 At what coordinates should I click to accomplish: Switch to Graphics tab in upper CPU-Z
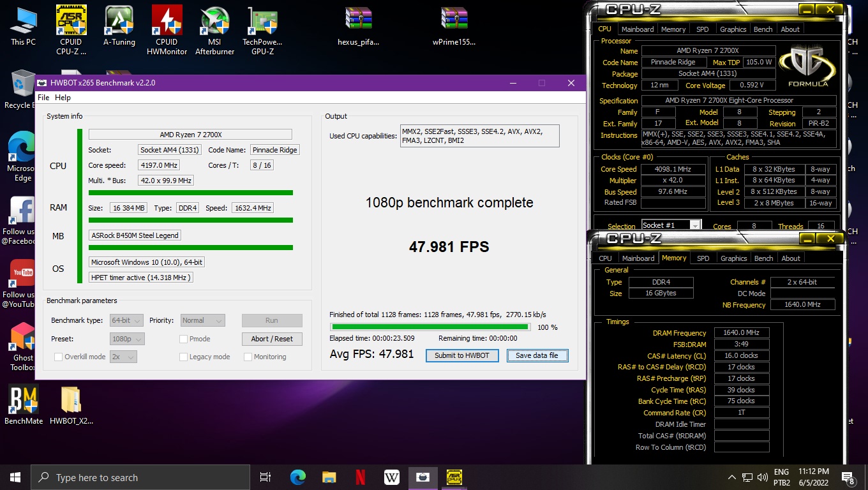(733, 29)
